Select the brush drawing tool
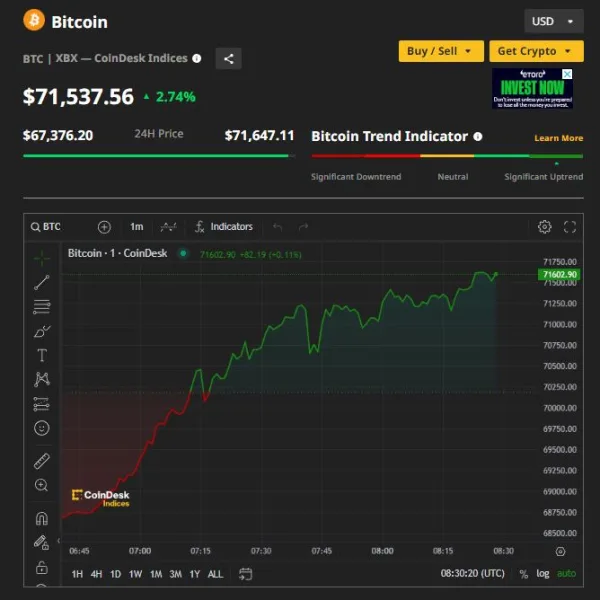600x600 pixels. pyautogui.click(x=42, y=331)
